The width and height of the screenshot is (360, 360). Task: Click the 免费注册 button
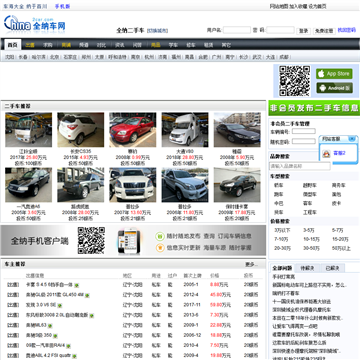tap(324, 31)
